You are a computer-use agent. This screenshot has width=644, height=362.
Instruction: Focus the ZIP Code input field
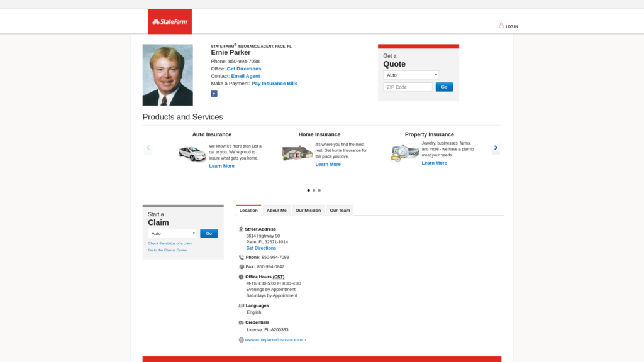pyautogui.click(x=408, y=87)
